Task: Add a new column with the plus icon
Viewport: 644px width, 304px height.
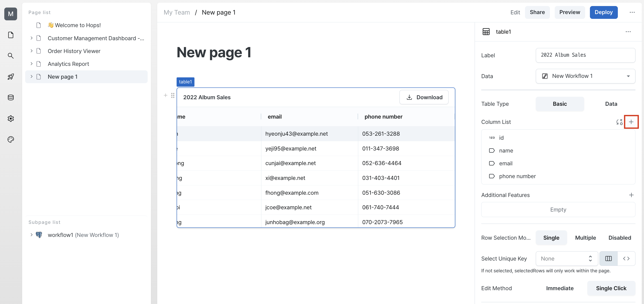Action: (631, 122)
